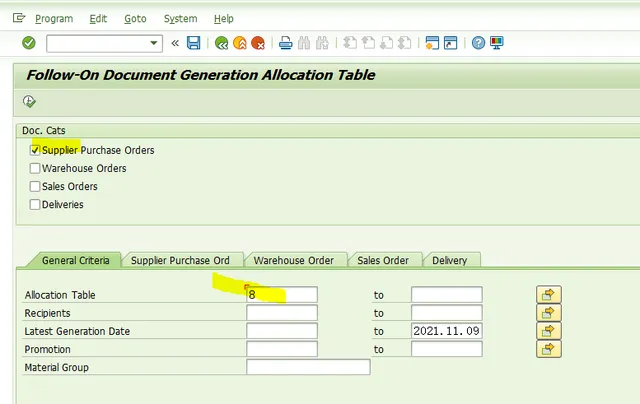Collapse command field with double chevron
The width and height of the screenshot is (640, 404).
point(175,43)
